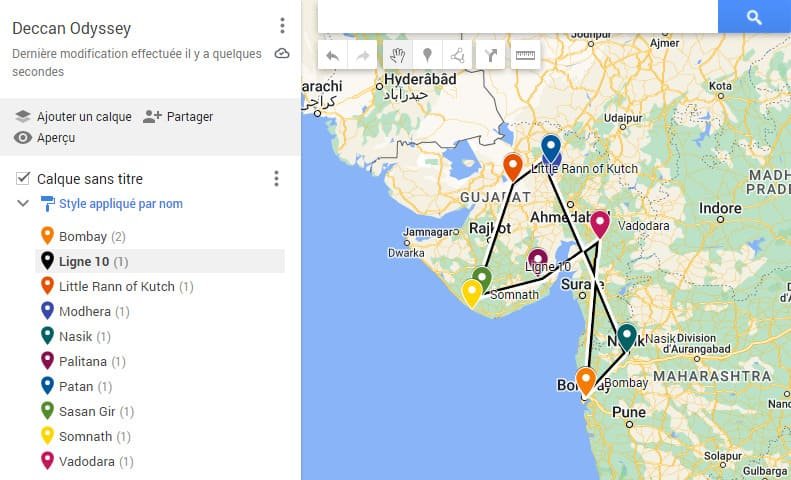Select Ligne 10 in the layer list
The image size is (791, 480).
(x=160, y=261)
